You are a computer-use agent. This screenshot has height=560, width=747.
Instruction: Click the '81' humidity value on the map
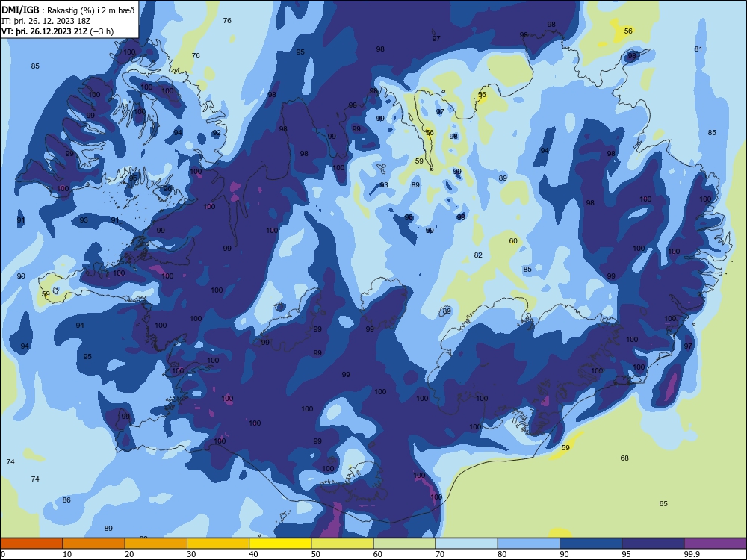coord(698,49)
